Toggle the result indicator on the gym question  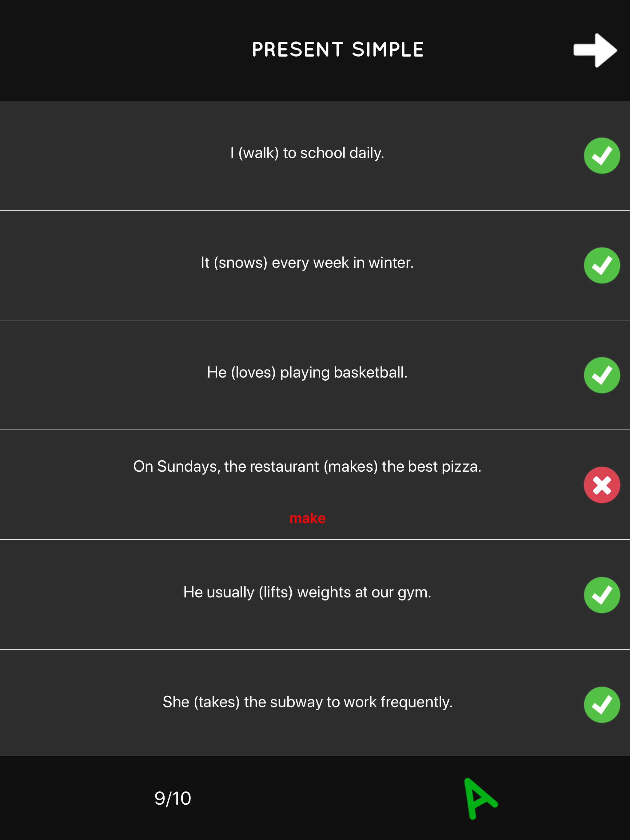602,595
